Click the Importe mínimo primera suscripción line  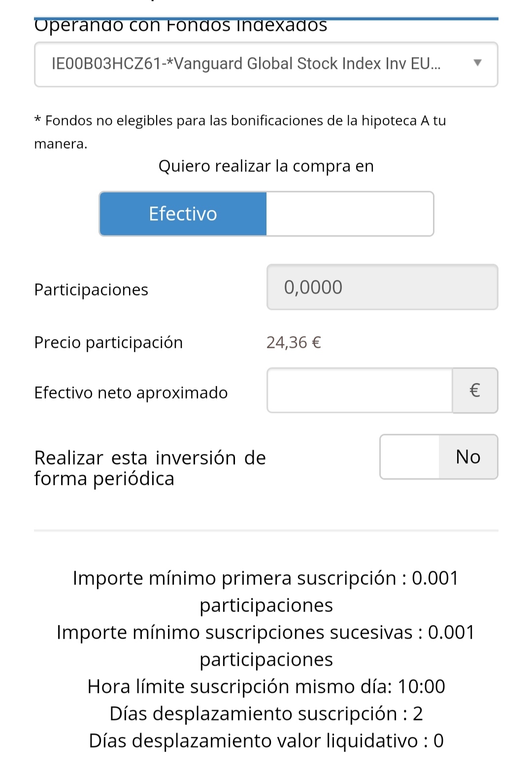tap(266, 591)
